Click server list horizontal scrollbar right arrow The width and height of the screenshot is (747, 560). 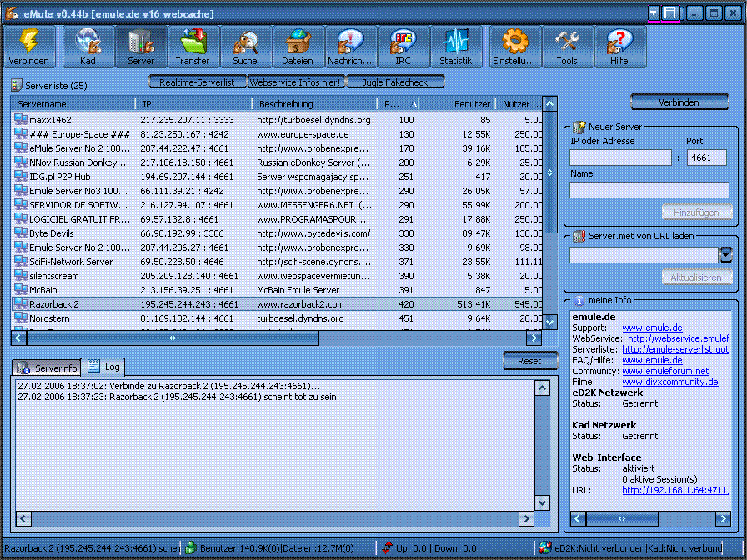coord(534,338)
